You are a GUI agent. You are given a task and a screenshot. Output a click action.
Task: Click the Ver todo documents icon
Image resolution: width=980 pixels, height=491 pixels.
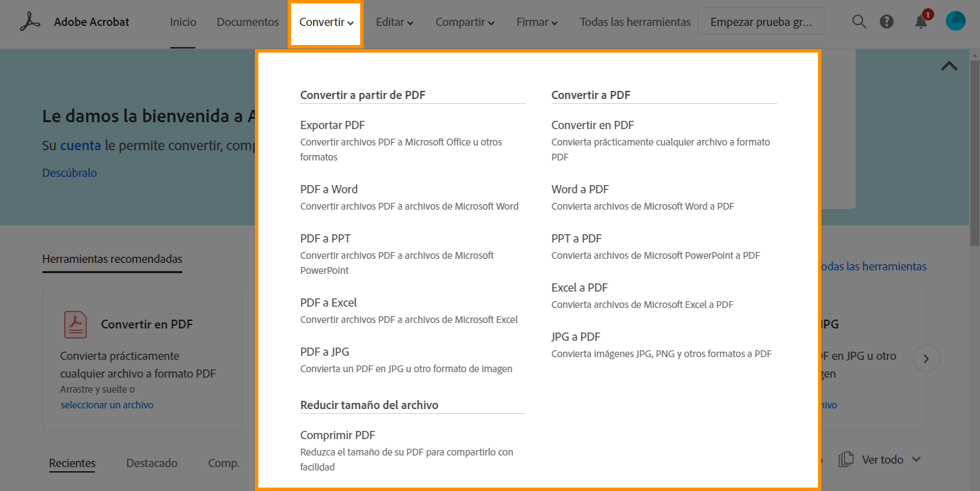(846, 460)
